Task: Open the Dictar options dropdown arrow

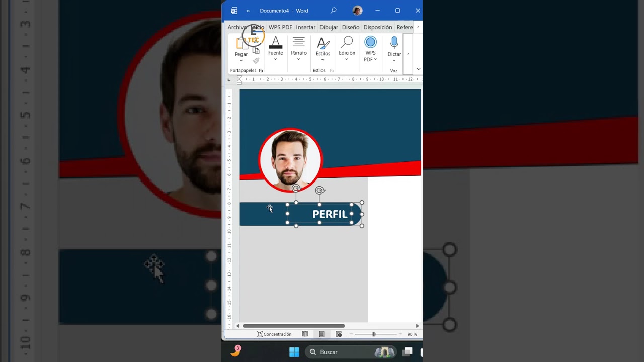Action: [394, 60]
